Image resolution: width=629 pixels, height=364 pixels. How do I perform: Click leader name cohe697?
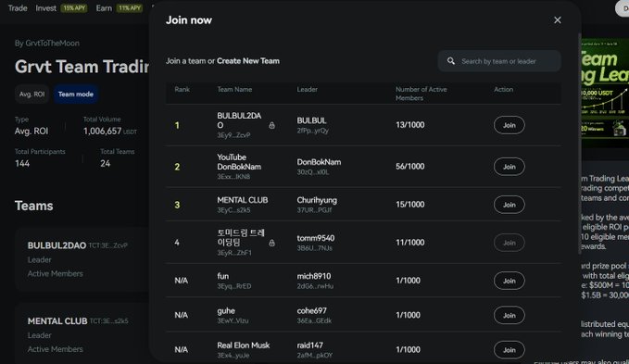311,310
